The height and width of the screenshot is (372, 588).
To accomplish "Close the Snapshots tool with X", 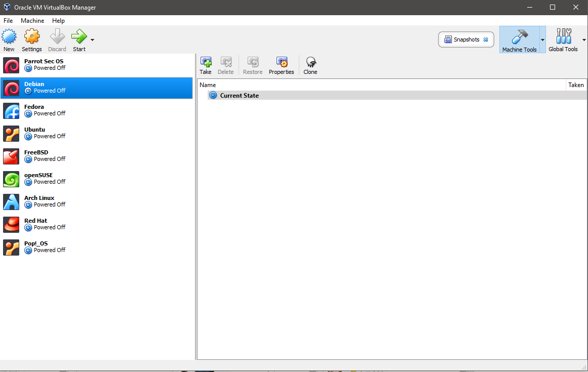I will point(486,39).
